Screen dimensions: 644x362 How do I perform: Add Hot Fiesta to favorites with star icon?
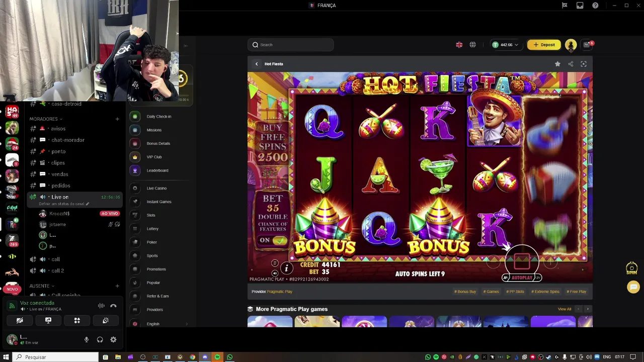coord(557,64)
